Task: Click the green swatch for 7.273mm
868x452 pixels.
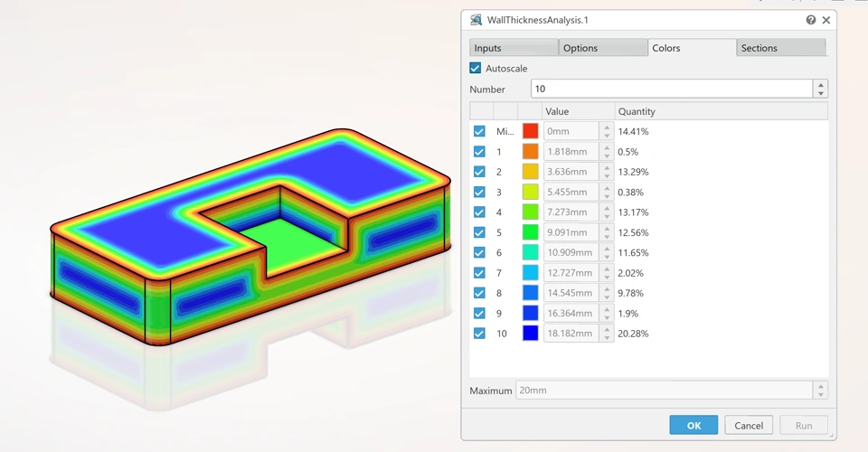Action: click(531, 212)
